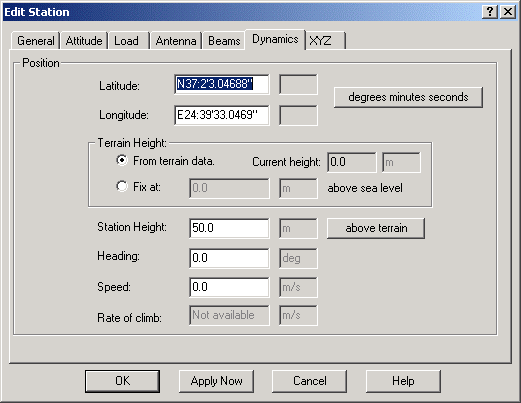The image size is (521, 403).
Task: Click the Fix at height field
Action: tap(229, 188)
